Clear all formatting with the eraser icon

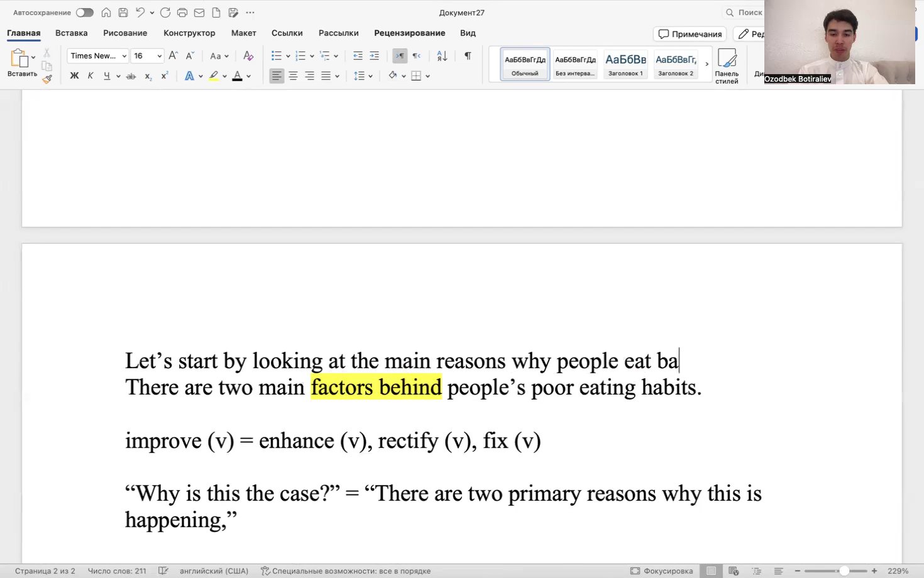(248, 56)
